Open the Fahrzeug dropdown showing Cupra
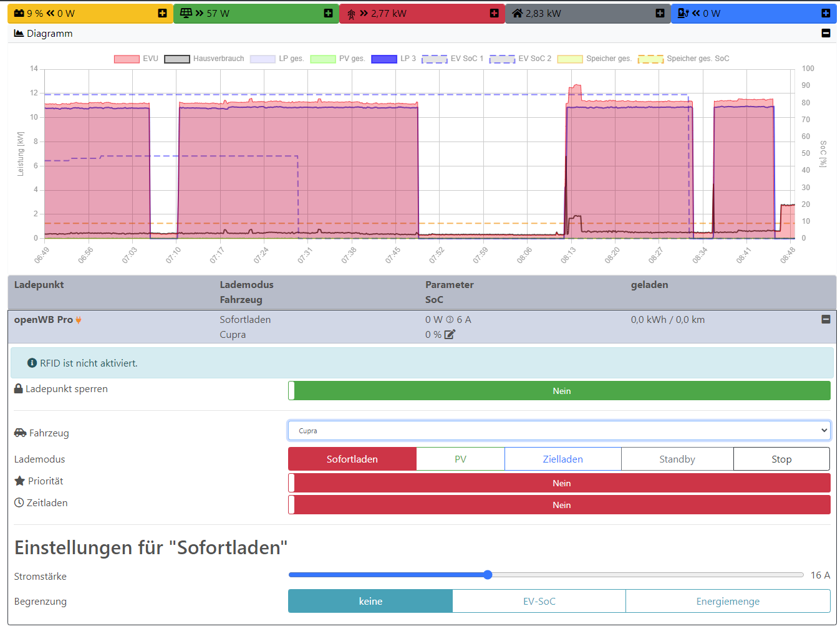The image size is (840, 629). coord(559,431)
